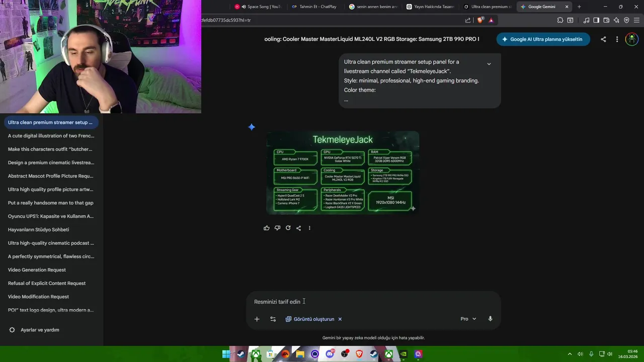Screen dimensions: 644x362
Task: Open Discord from the taskbar
Action: 330,354
